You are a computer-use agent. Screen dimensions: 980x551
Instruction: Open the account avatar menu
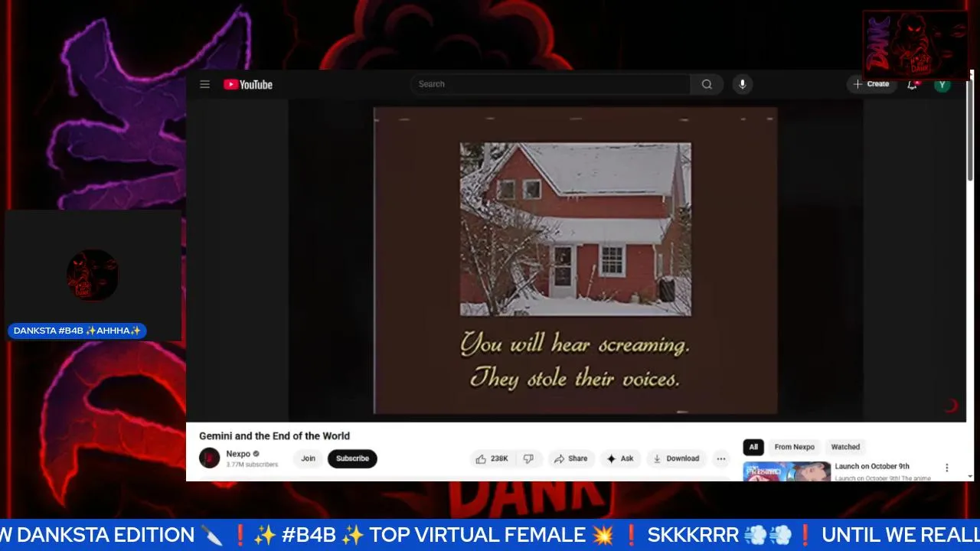click(x=942, y=84)
